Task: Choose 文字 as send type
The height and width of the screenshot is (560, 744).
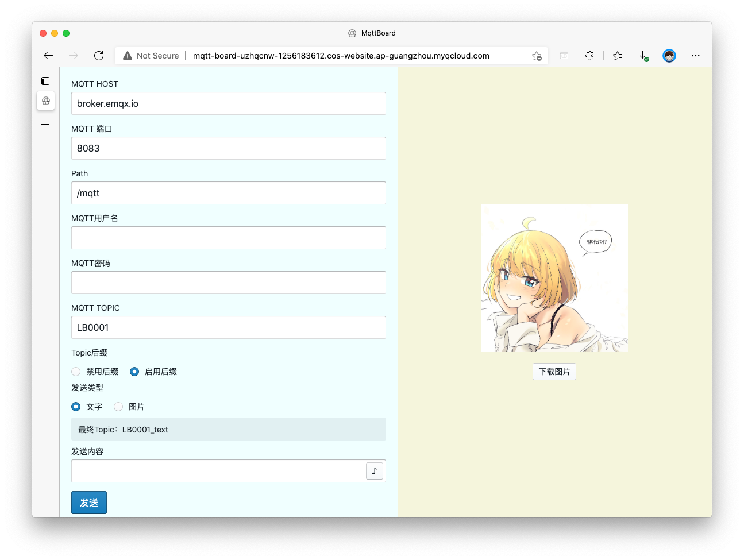Action: [76, 407]
